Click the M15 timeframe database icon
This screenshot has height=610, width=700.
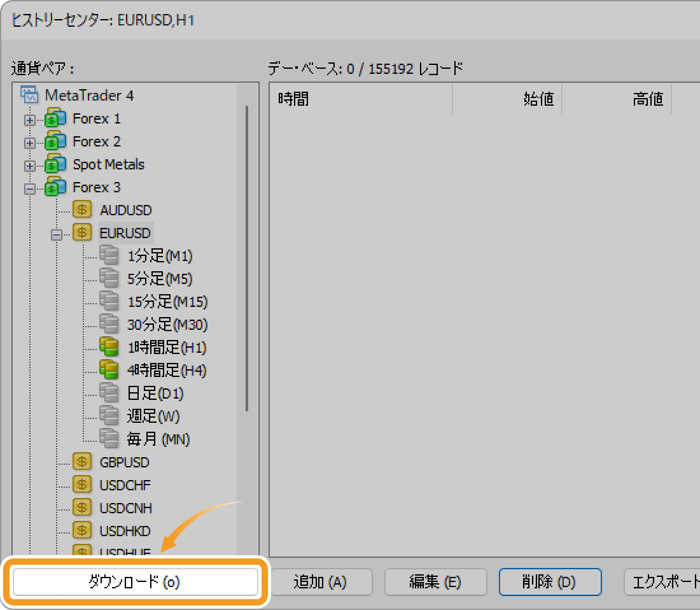point(109,301)
